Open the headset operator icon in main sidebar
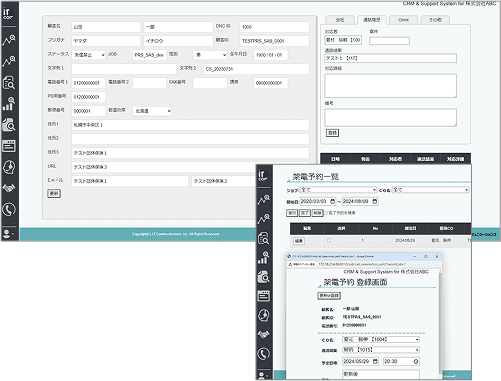Image resolution: width=501 pixels, height=381 pixels. click(9, 167)
